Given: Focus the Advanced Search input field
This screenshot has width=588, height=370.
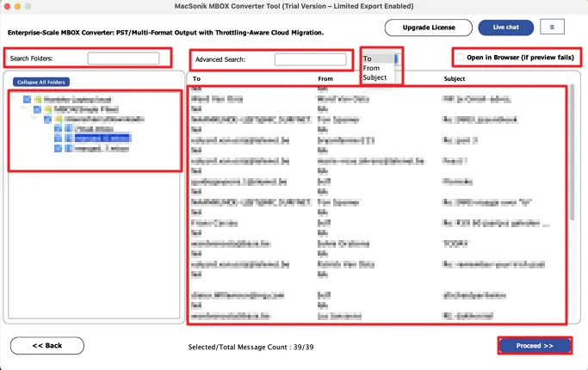Looking at the screenshot, I should (311, 59).
